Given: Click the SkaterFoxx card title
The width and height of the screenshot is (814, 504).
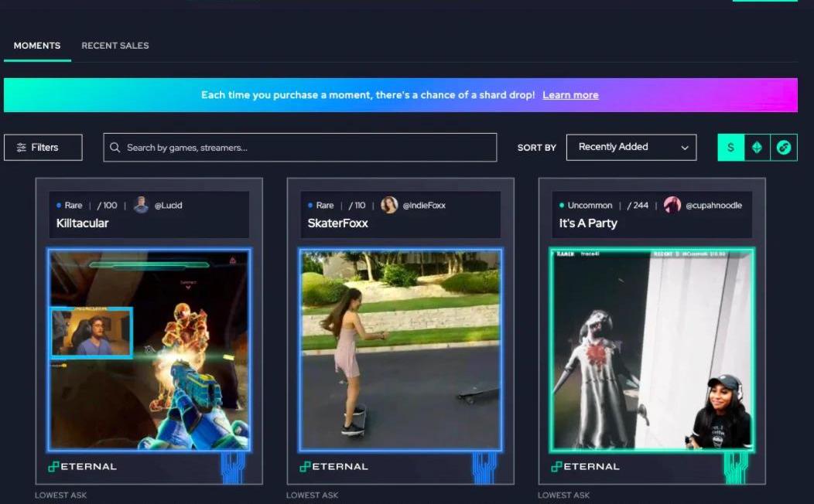Looking at the screenshot, I should coord(337,223).
